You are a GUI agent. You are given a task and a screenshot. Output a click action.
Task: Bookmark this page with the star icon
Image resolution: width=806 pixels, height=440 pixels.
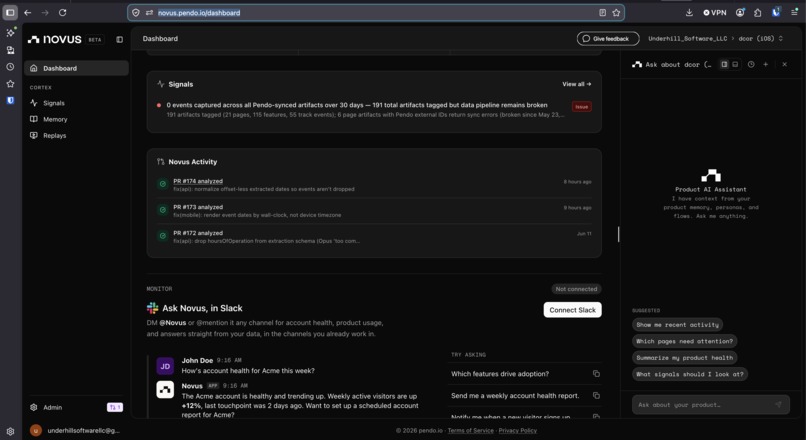[x=616, y=13]
